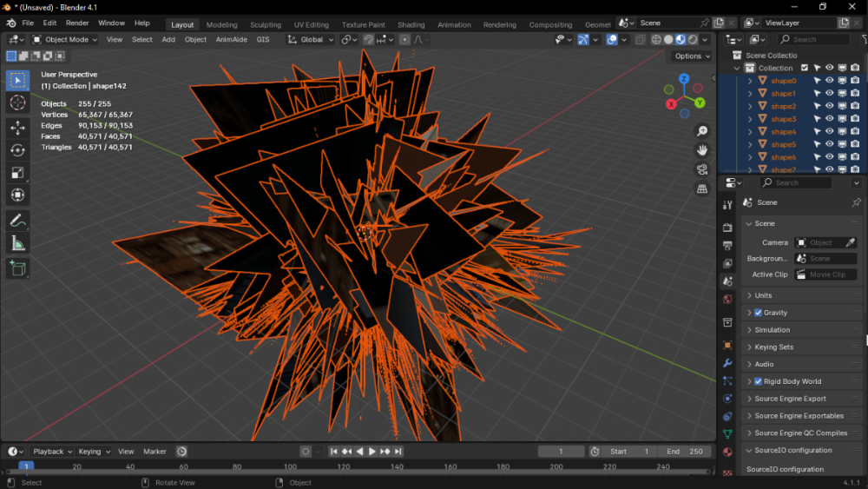Switch to orthographic view with the grid icon

click(x=702, y=188)
